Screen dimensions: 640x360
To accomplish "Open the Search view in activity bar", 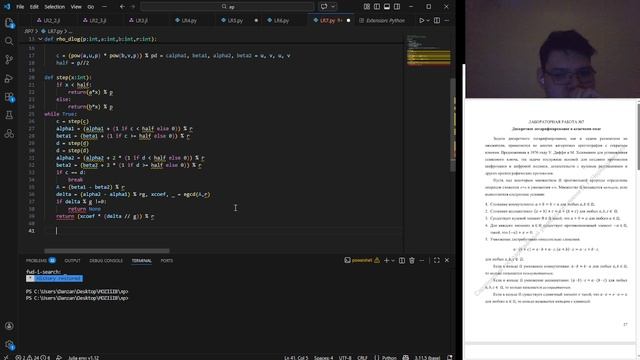I will coord(9,41).
